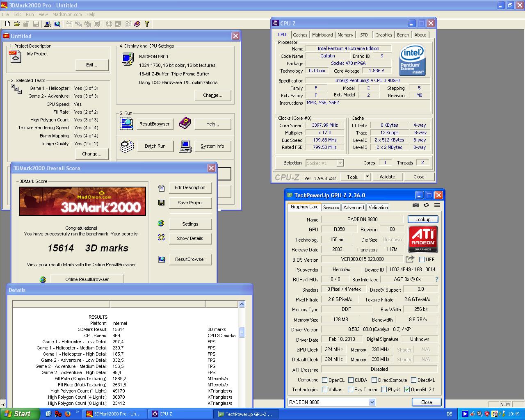Open the MadOnion.com menu
The height and width of the screenshot is (420, 525).
(67, 14)
